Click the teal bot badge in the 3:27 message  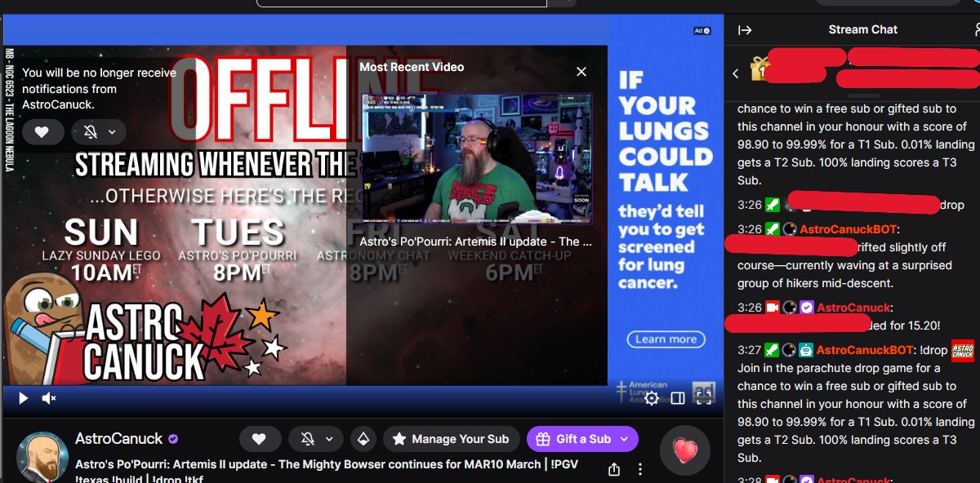(x=806, y=350)
